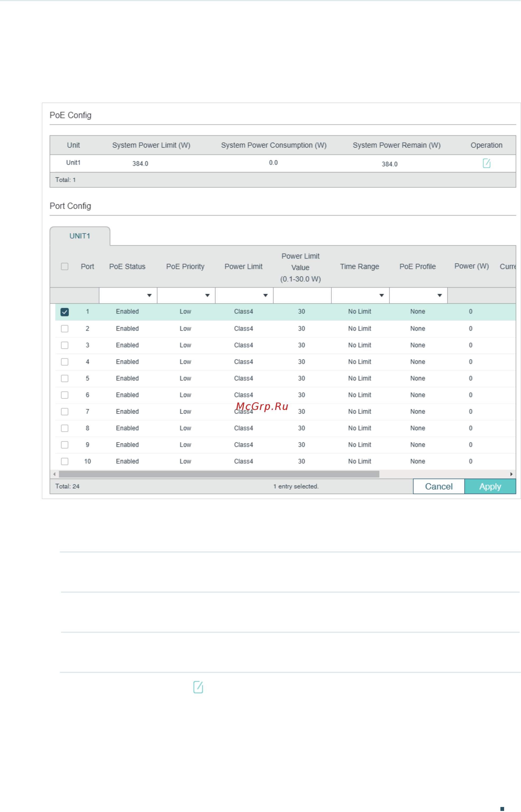Check the checkbox for port 4
Viewport: 521px width, 812px height.
tap(65, 362)
